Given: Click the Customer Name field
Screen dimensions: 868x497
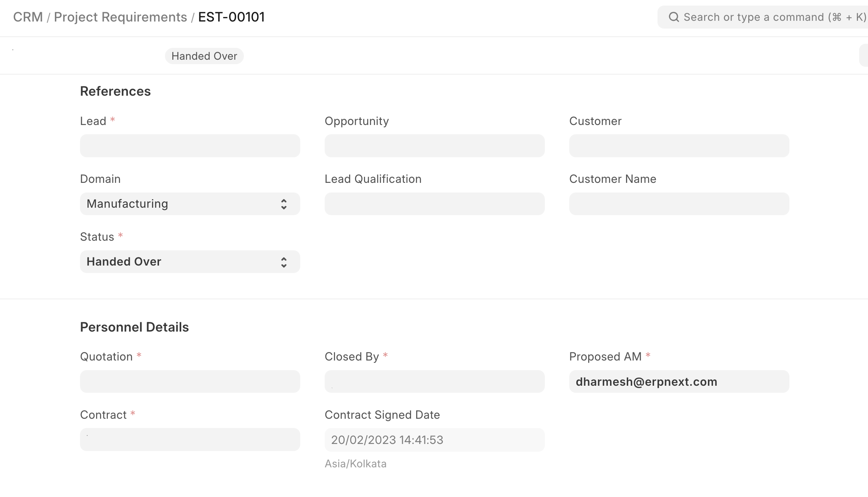Looking at the screenshot, I should pyautogui.click(x=679, y=204).
